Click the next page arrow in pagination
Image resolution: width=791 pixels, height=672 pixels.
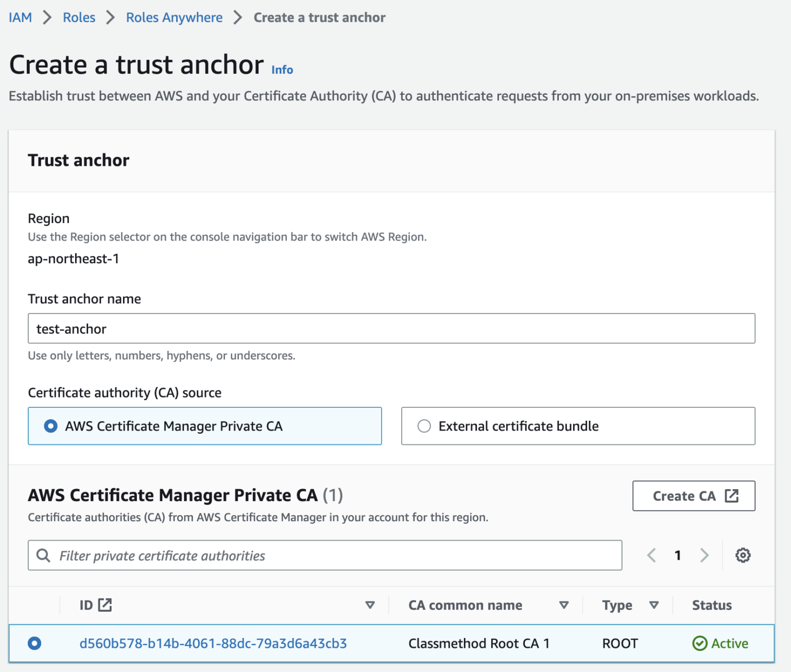704,555
